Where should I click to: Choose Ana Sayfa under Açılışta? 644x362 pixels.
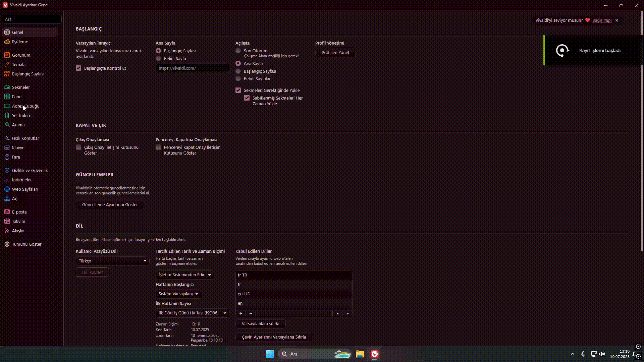(x=238, y=64)
